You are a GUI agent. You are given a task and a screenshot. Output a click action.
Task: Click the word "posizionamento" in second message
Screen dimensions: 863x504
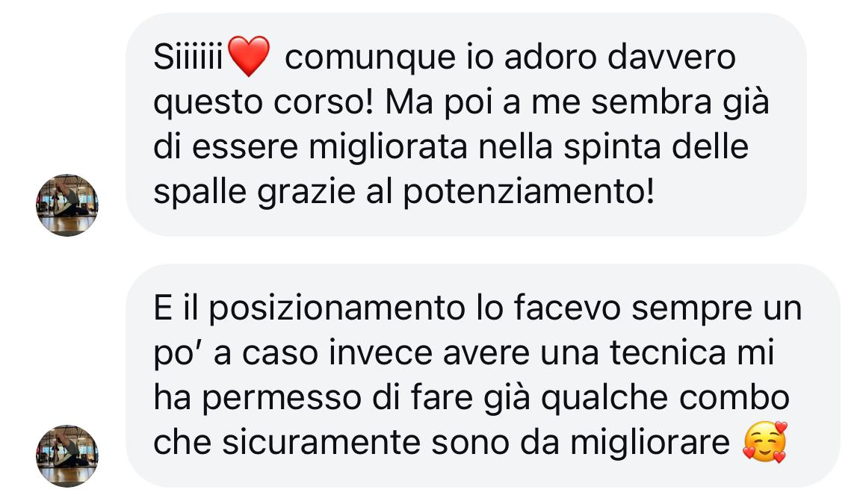click(x=338, y=310)
